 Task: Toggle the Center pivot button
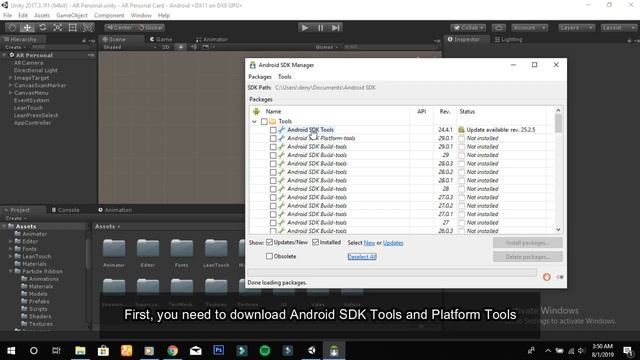point(120,28)
